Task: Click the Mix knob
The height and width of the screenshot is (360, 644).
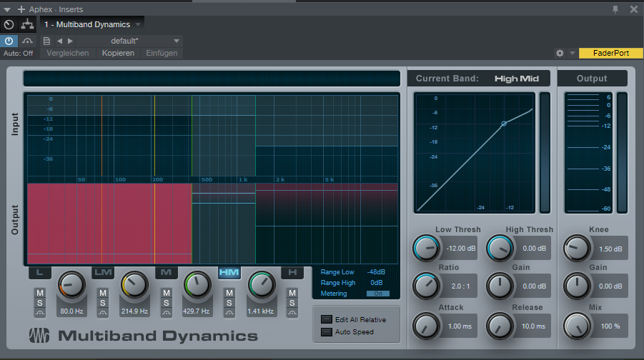Action: (577, 326)
